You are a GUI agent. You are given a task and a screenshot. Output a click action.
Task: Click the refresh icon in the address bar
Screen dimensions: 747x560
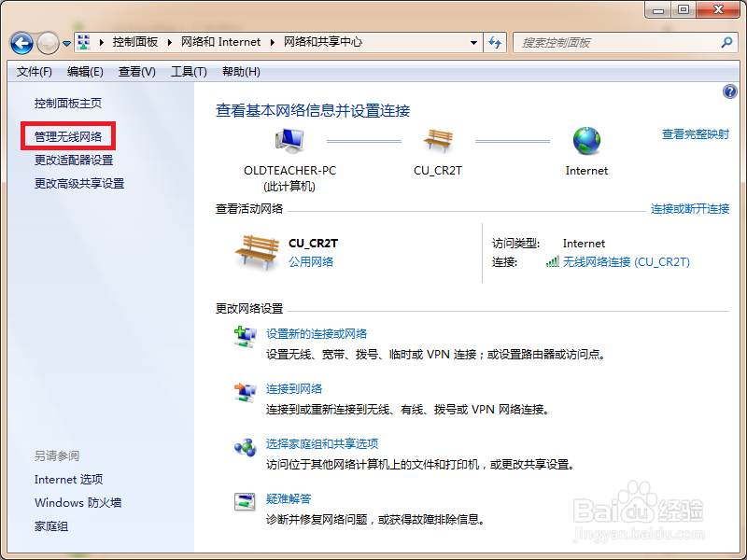tap(496, 42)
